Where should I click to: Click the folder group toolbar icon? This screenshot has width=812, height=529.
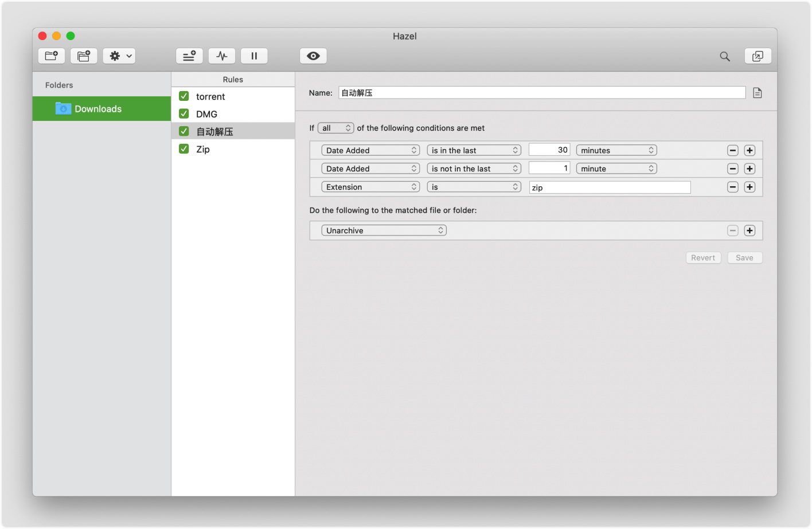coord(84,56)
